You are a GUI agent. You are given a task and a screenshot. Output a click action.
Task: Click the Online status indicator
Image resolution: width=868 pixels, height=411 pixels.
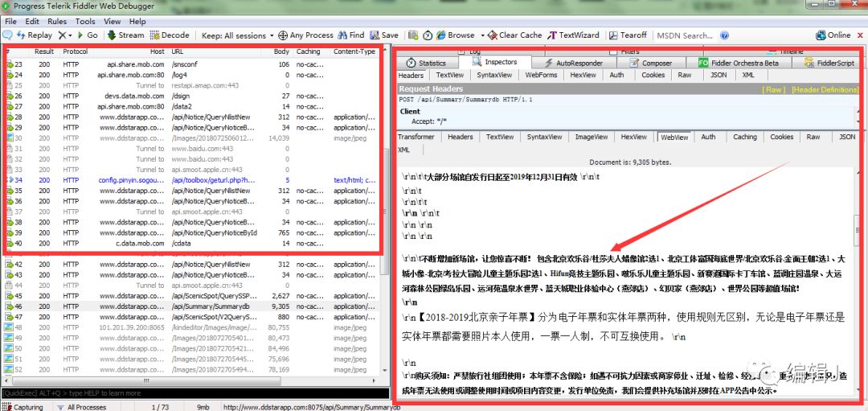(x=833, y=35)
